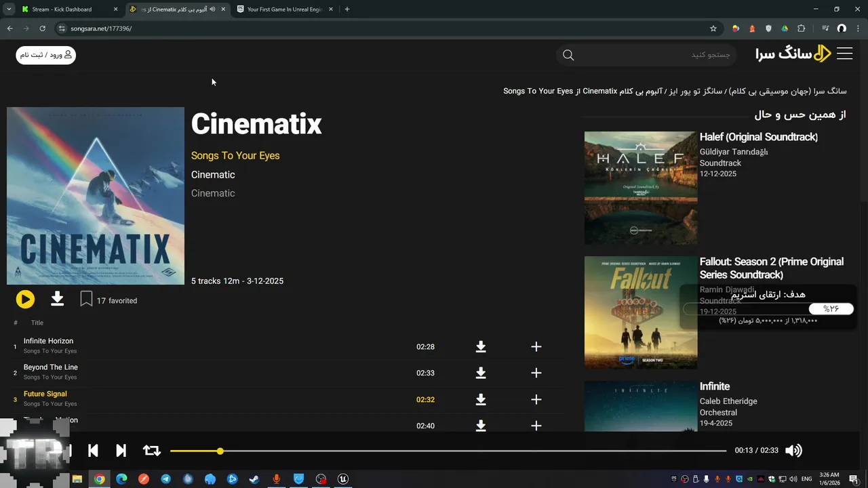
Task: Open the Güldiyar Tanrıdağlı artist link
Action: coord(734,152)
